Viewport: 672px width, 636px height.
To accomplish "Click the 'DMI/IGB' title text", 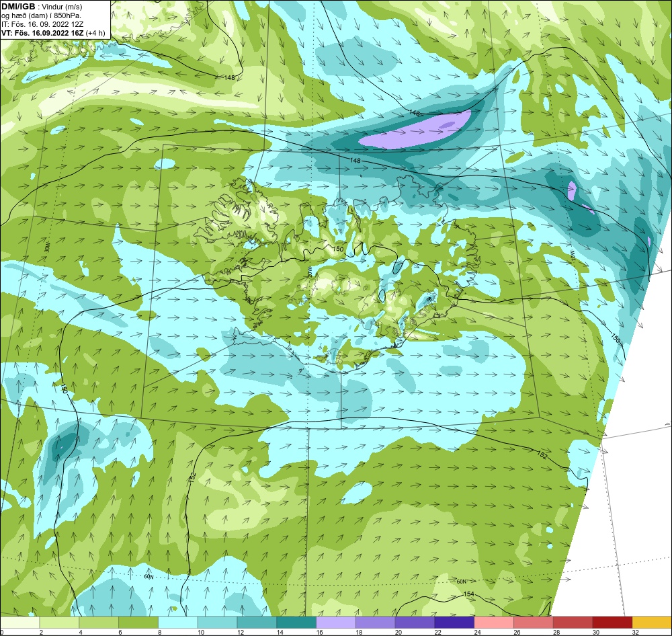I will click(x=18, y=7).
